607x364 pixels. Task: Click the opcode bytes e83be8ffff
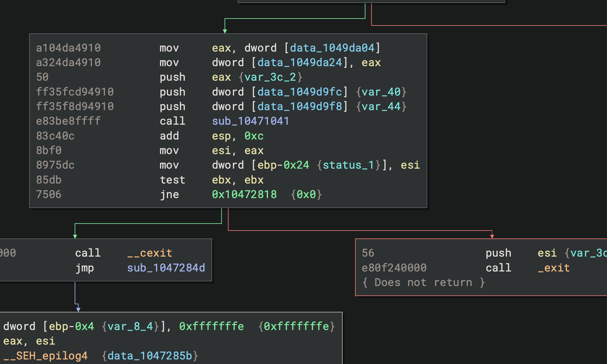click(x=68, y=121)
